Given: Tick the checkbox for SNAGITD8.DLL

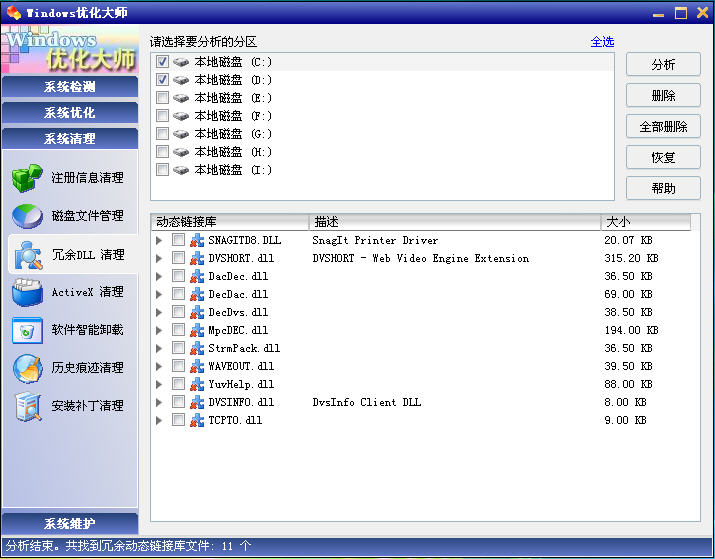Looking at the screenshot, I should [178, 240].
